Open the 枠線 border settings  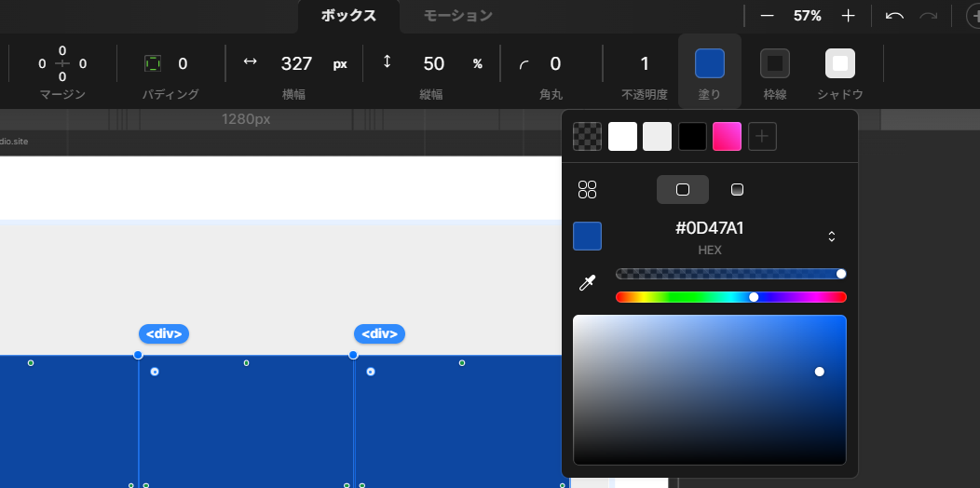(x=775, y=63)
